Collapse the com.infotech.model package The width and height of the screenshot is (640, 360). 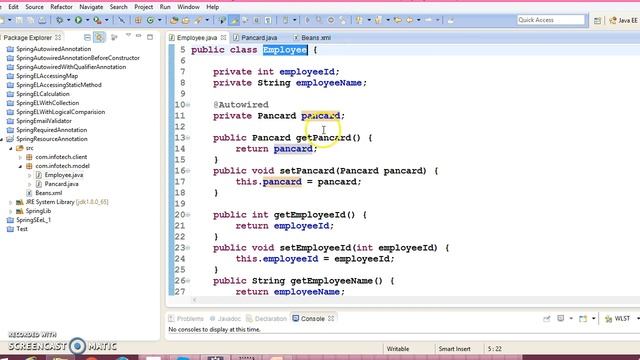(20, 166)
